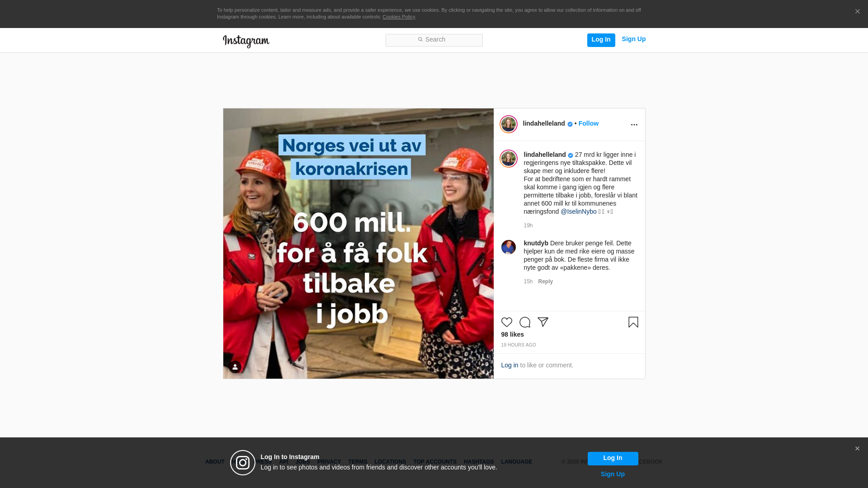Like the post with heart icon

[x=507, y=322]
